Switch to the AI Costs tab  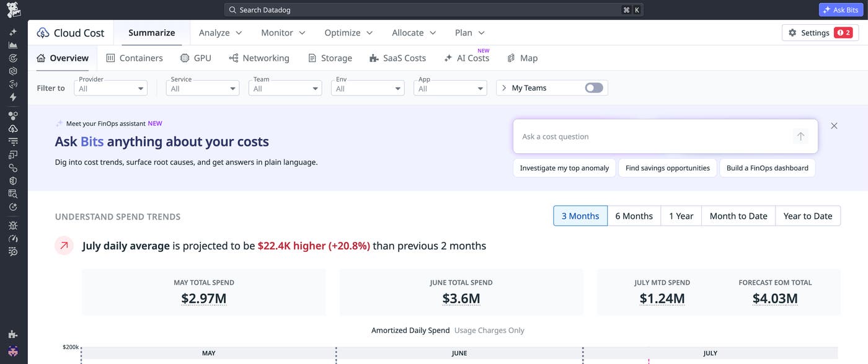(x=467, y=58)
